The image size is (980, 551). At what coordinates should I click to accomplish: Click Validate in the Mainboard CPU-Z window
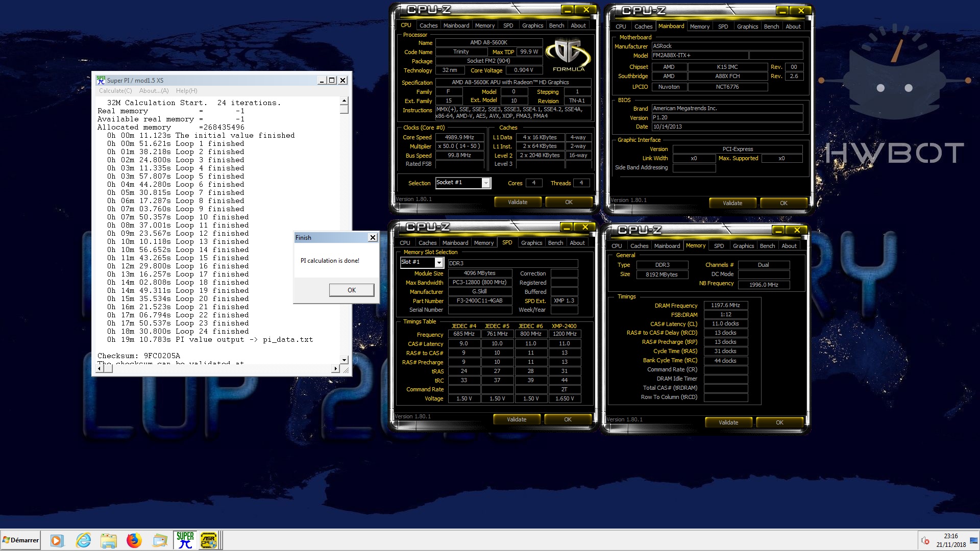(x=732, y=203)
